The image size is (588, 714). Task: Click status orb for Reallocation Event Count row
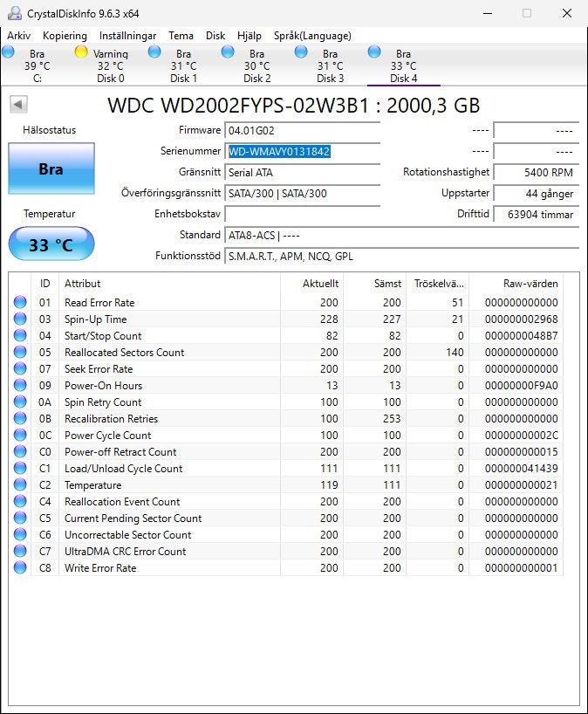[20, 501]
